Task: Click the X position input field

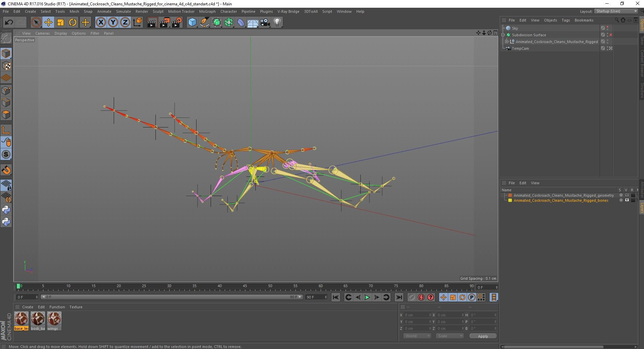Action: click(418, 315)
